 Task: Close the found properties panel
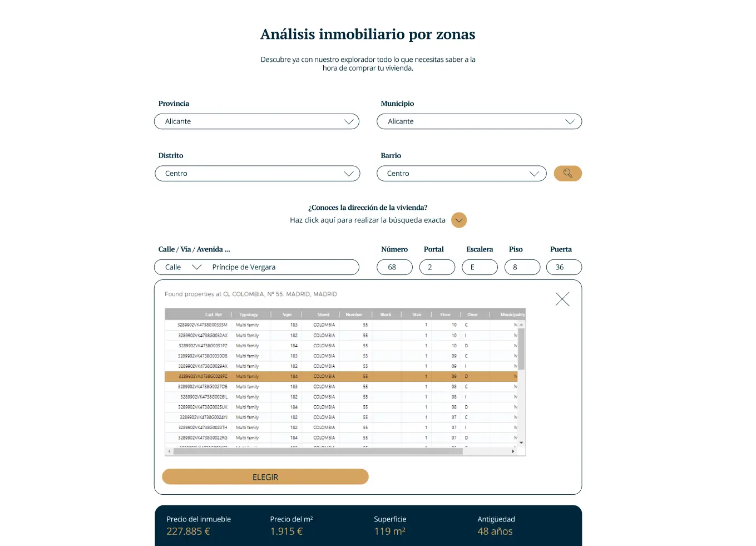click(x=562, y=299)
